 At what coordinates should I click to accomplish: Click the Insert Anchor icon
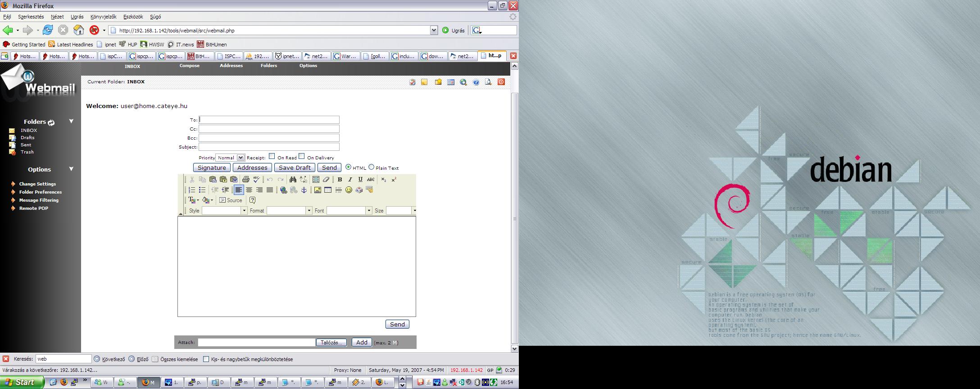coord(304,190)
